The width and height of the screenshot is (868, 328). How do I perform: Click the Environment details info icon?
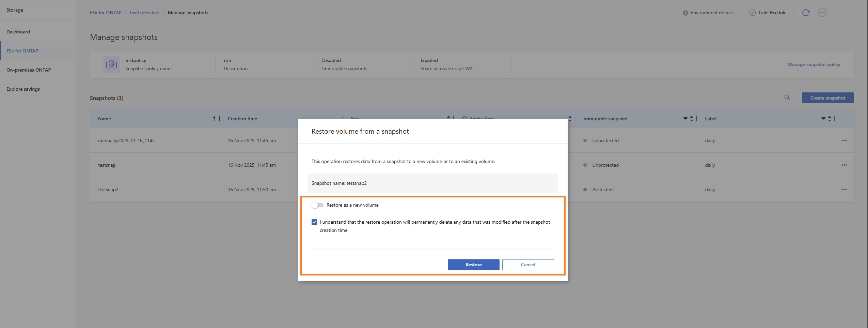[x=685, y=13]
